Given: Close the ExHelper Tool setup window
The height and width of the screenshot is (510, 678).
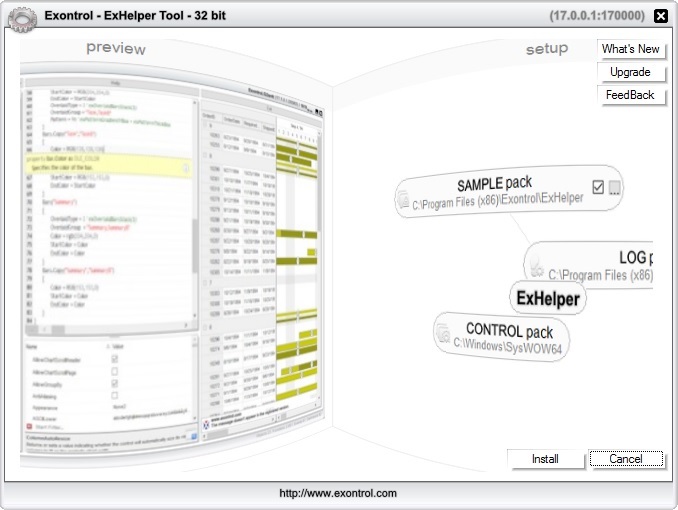Looking at the screenshot, I should click(660, 16).
